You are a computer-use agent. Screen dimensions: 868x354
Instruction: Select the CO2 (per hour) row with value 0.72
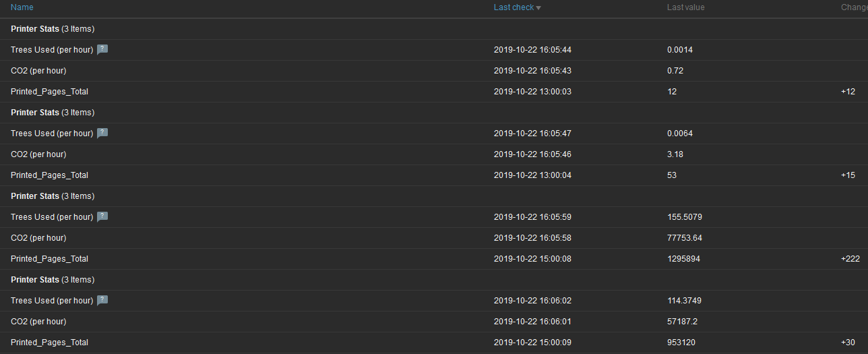38,71
